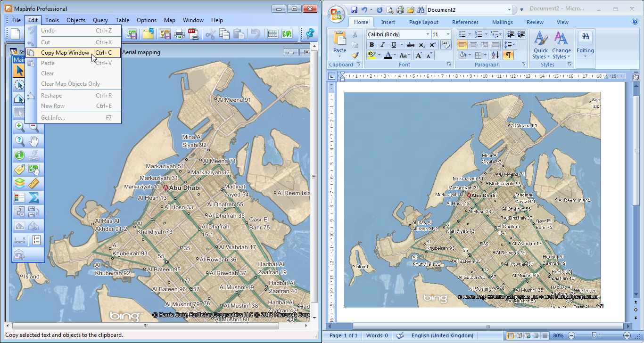The image size is (644, 343).
Task: Click the Sigma statistics icon in MapInfo
Action: [33, 197]
